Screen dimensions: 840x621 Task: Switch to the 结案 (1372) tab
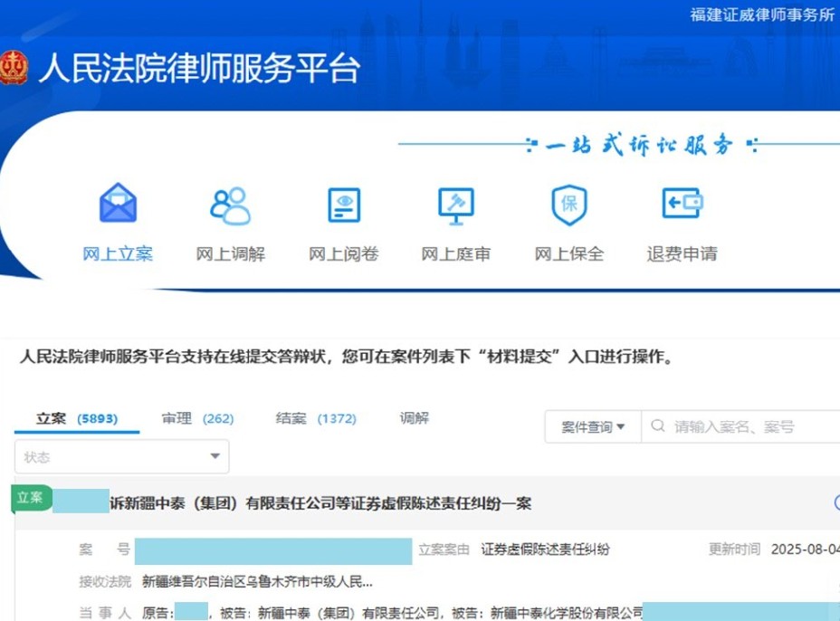tap(316, 418)
